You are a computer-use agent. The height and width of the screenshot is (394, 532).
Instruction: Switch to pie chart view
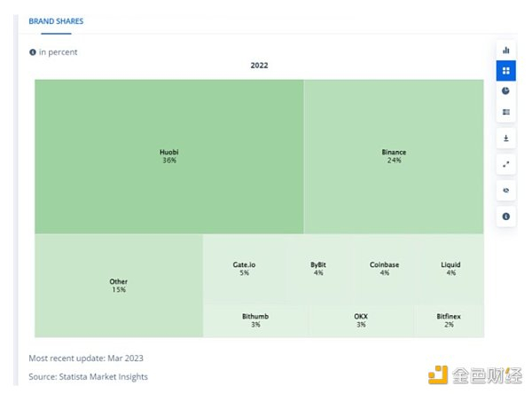click(x=506, y=91)
